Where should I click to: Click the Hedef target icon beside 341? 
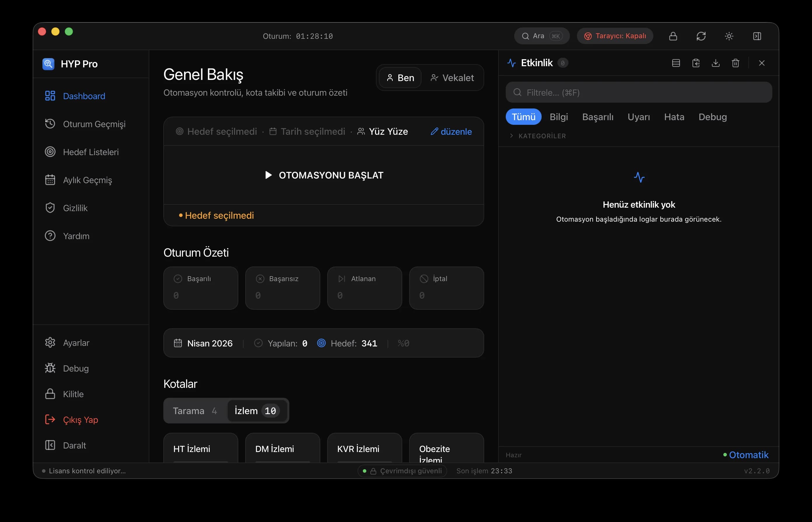(321, 343)
